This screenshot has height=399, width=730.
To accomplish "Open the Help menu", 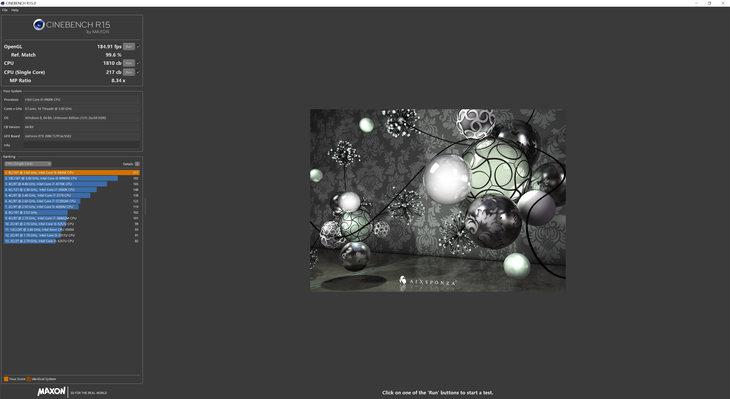I will click(15, 10).
